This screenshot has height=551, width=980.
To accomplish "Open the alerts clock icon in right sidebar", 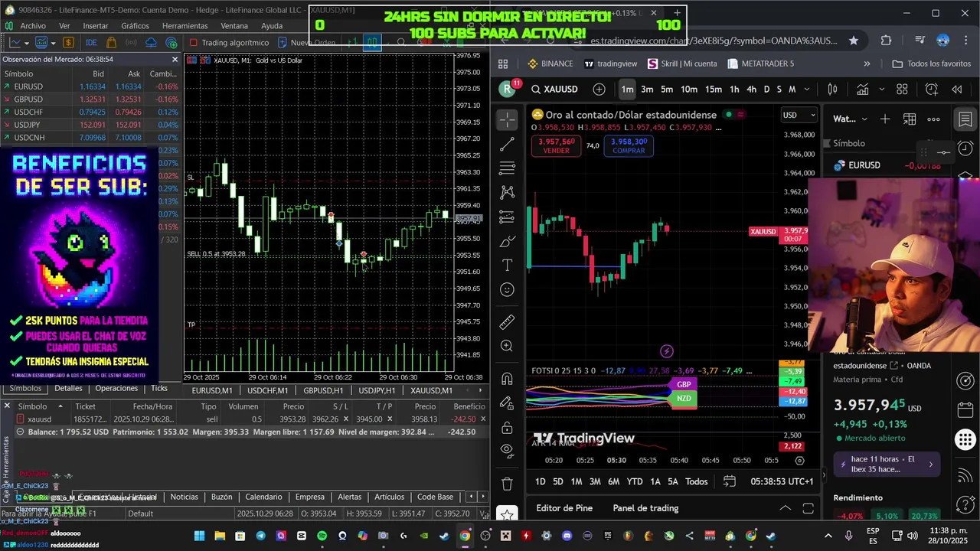I will tap(965, 148).
